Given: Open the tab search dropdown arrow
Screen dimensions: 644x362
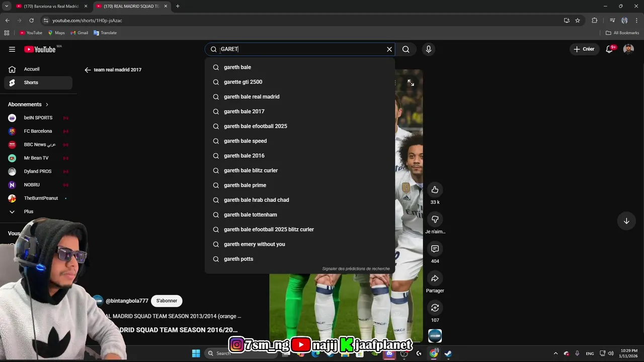Looking at the screenshot, I should click(x=7, y=6).
